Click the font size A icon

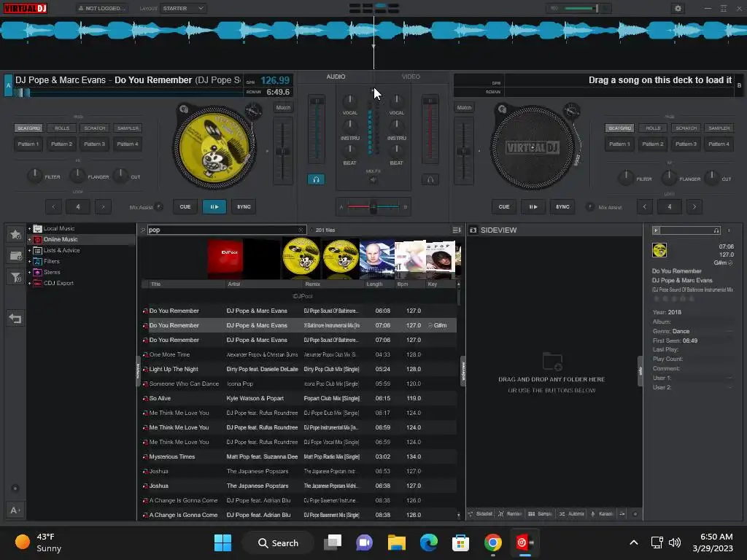coord(15,510)
